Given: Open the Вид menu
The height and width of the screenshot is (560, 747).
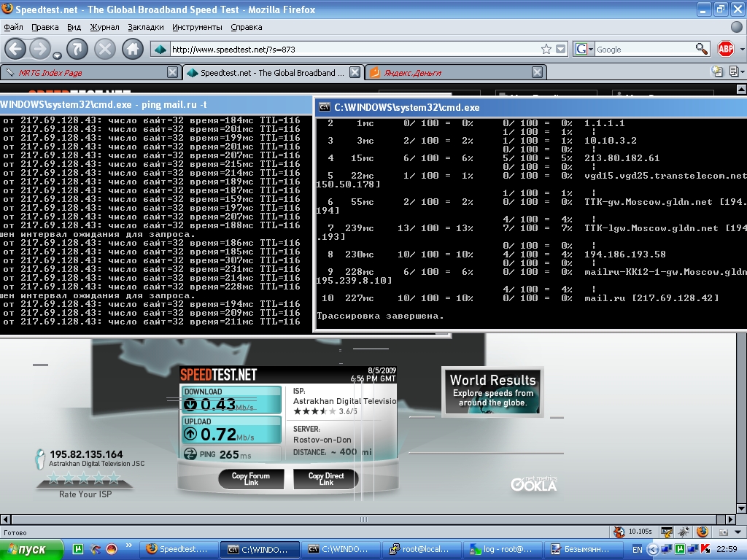Looking at the screenshot, I should coord(74,27).
